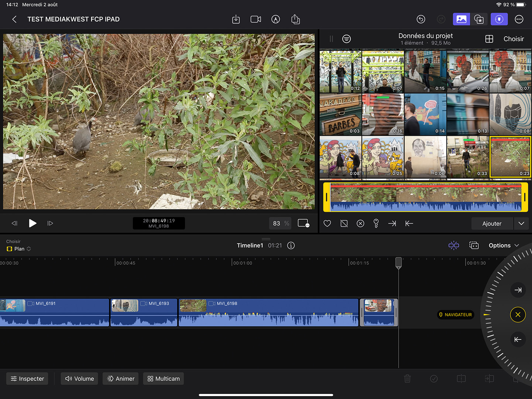
Task: Toggle the jog wheel button in toolbar
Action: pos(499,19)
